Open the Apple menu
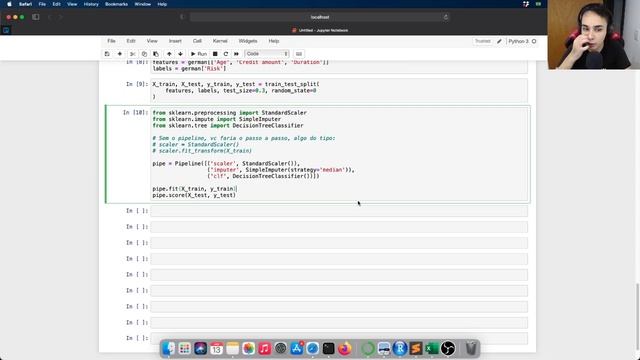 tap(9, 4)
